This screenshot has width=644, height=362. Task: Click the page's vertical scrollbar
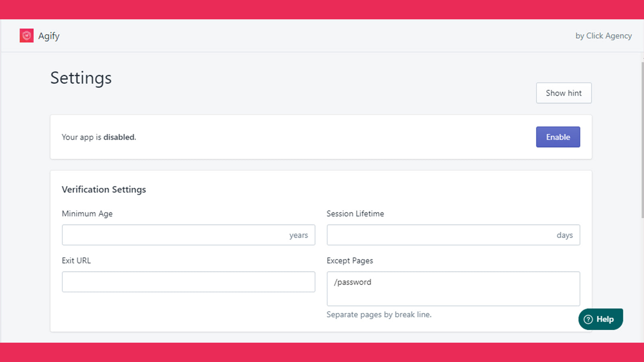click(642, 140)
